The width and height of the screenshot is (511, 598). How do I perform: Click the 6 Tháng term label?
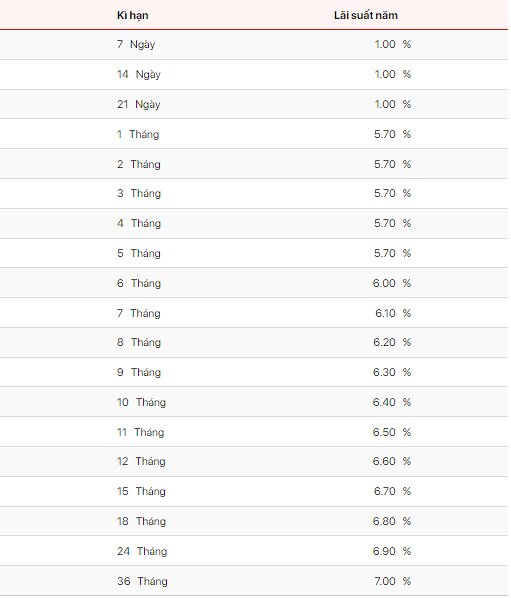(x=139, y=283)
